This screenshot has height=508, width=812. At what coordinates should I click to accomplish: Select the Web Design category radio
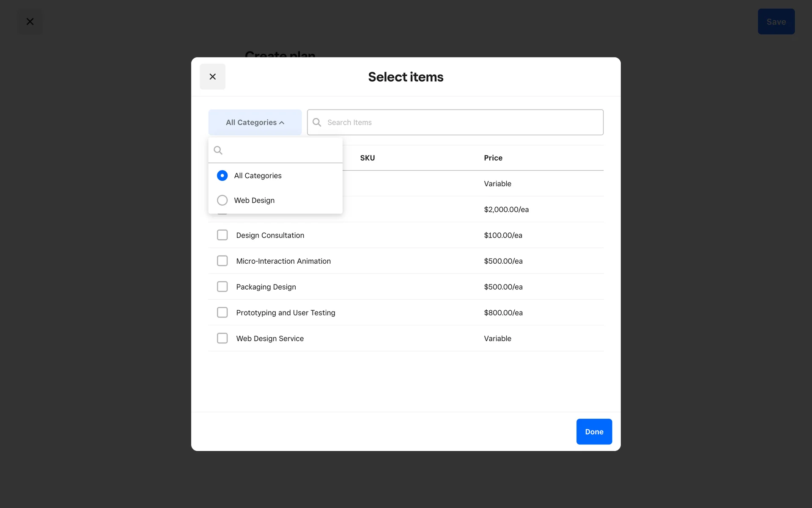[222, 200]
